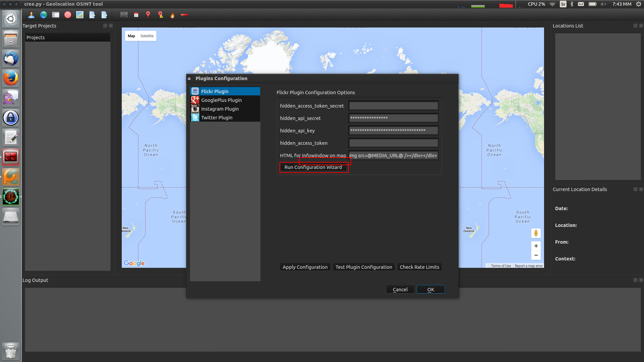This screenshot has width=644, height=362.
Task: Click the window-layout toolbar icon
Action: [56, 15]
